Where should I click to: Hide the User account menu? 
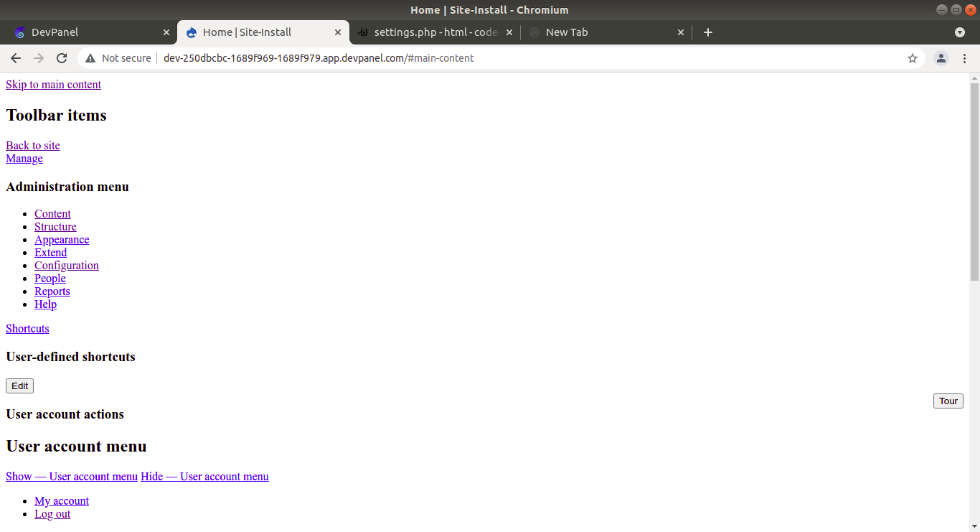tap(204, 476)
